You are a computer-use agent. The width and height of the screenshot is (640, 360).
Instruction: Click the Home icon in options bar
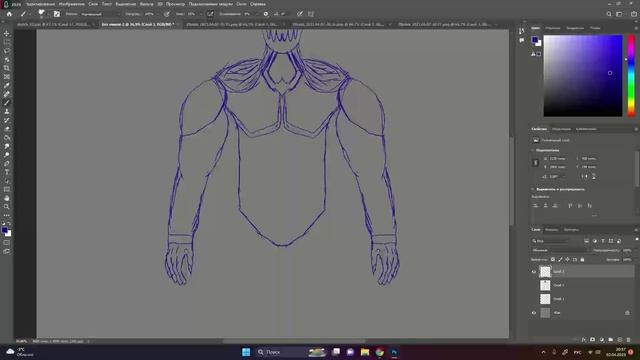point(9,14)
